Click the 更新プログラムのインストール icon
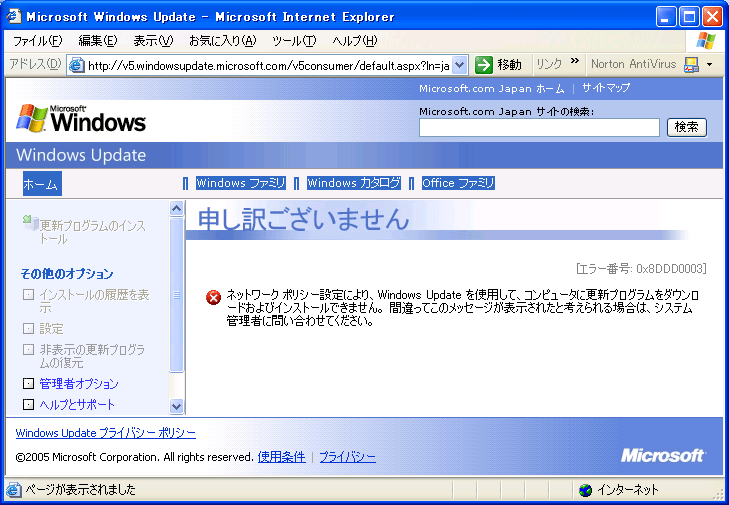The height and width of the screenshot is (505, 729). 31,223
